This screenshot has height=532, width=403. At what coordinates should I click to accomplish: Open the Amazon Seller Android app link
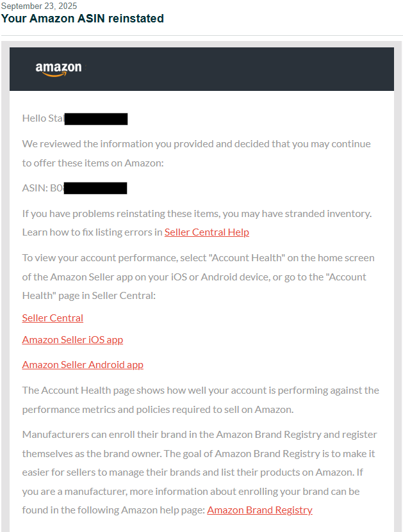(x=83, y=365)
